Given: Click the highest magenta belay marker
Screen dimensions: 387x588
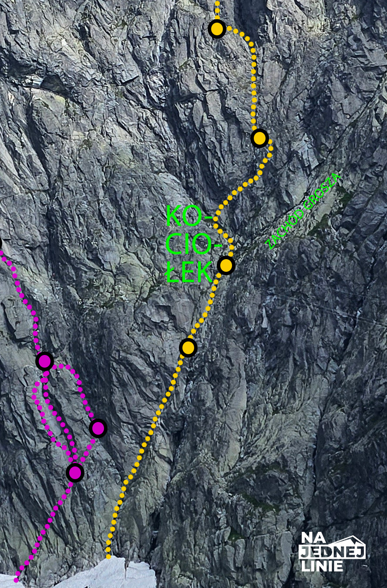Looking at the screenshot, I should 45,361.
